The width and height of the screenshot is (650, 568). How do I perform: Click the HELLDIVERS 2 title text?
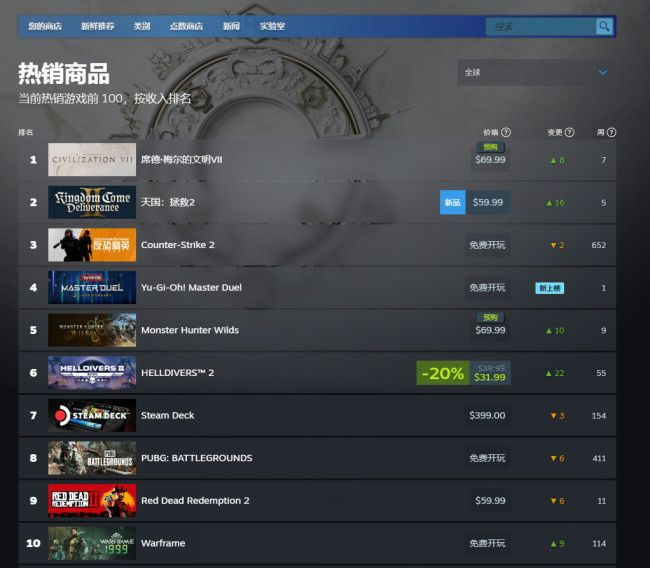click(177, 373)
